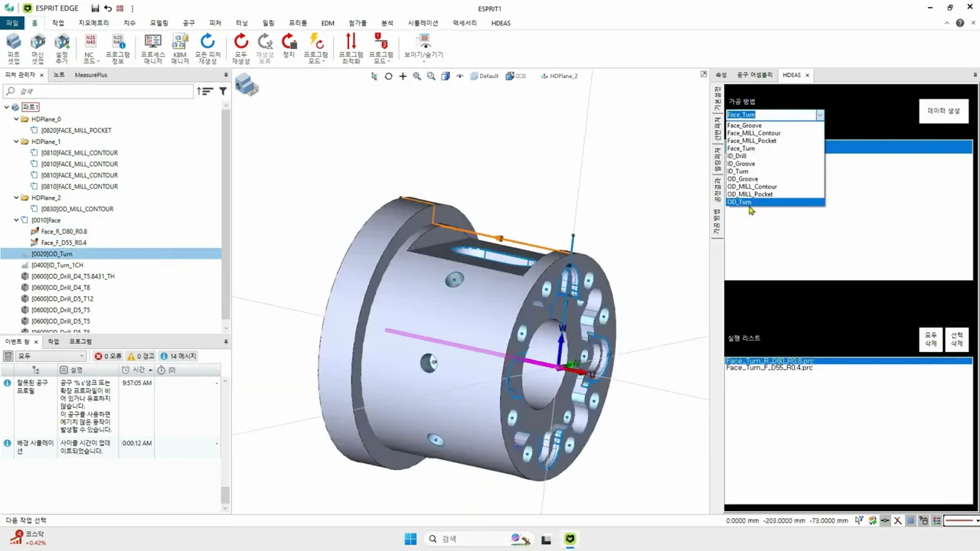
Task: Regenerate all with 모두 재생성 icon
Action: 241,48
